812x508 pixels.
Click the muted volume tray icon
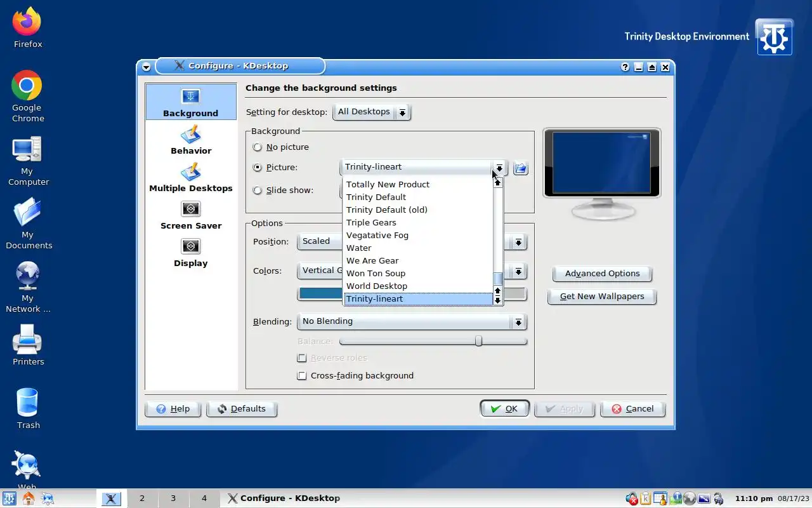(631, 498)
